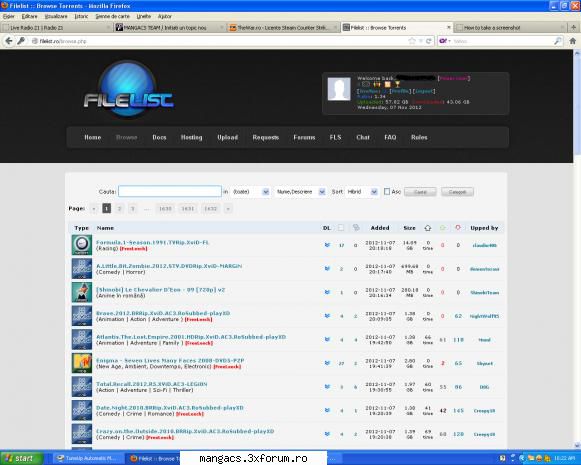Click the system clock in the tray

click(x=564, y=458)
